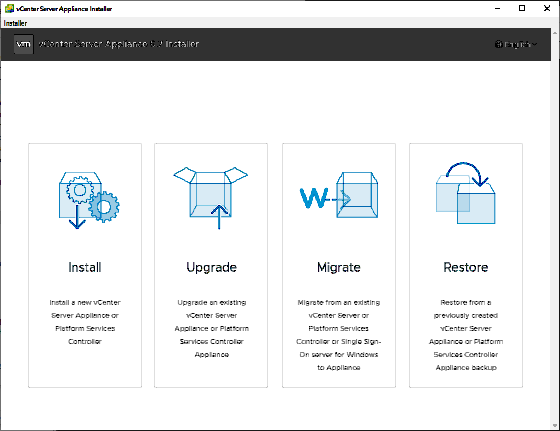Click the Install gears box icon
Viewport: 560px width, 431px height.
tap(89, 200)
